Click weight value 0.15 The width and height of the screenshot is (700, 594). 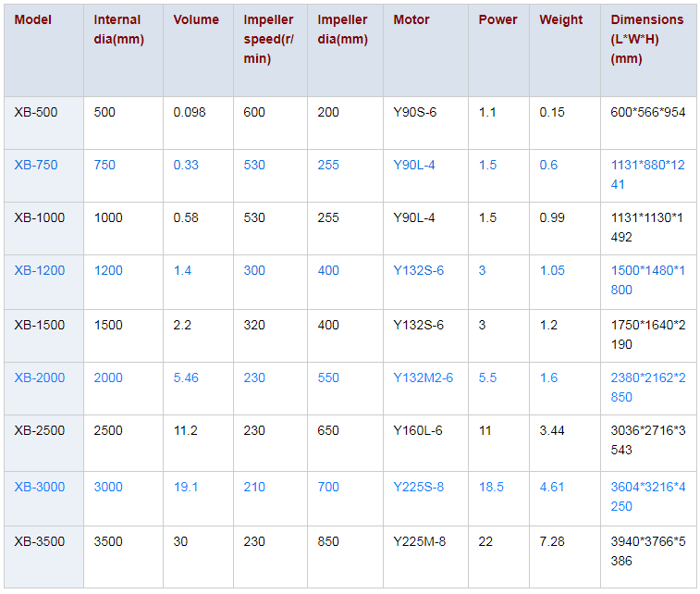(x=552, y=112)
